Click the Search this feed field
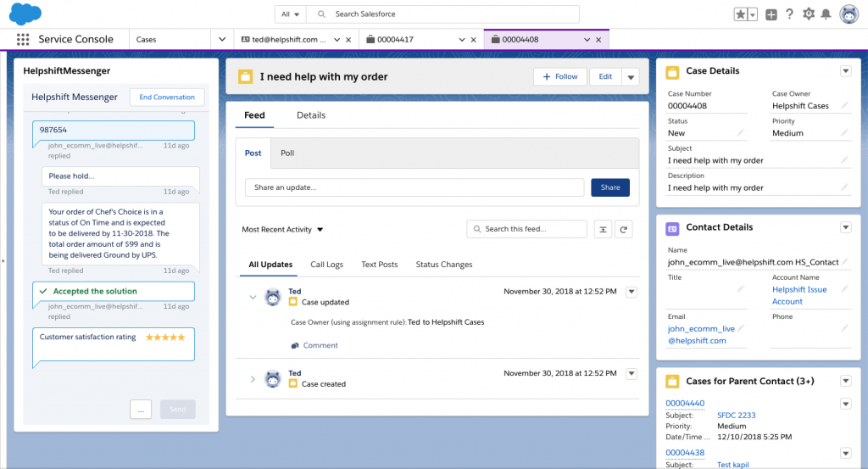868x469 pixels. pyautogui.click(x=527, y=229)
